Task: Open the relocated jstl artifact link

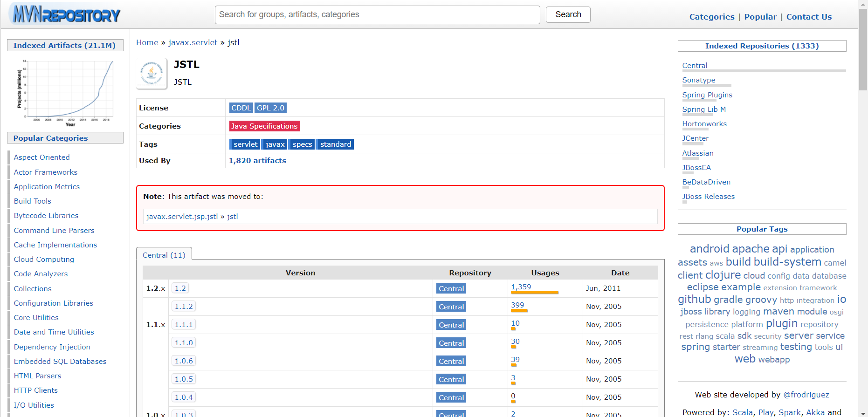Action: tap(233, 217)
